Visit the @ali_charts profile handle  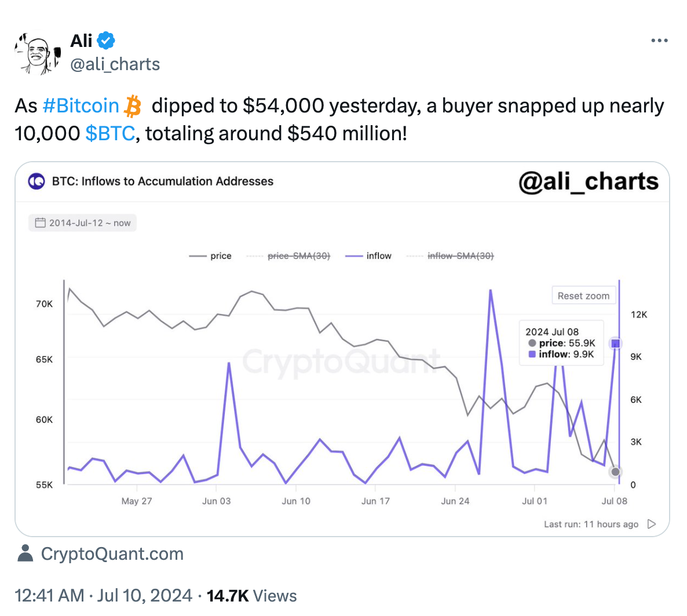115,64
